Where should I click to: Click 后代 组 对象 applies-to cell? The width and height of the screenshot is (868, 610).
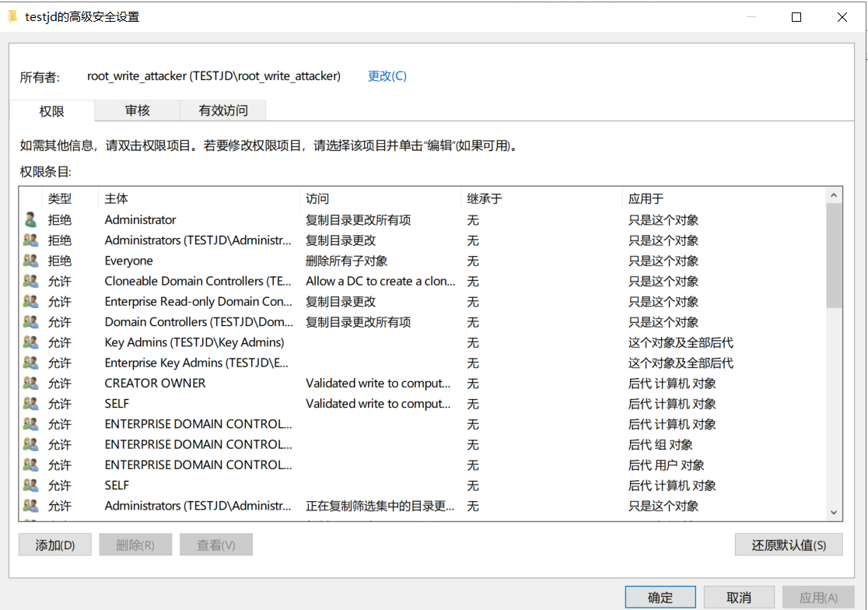[660, 444]
